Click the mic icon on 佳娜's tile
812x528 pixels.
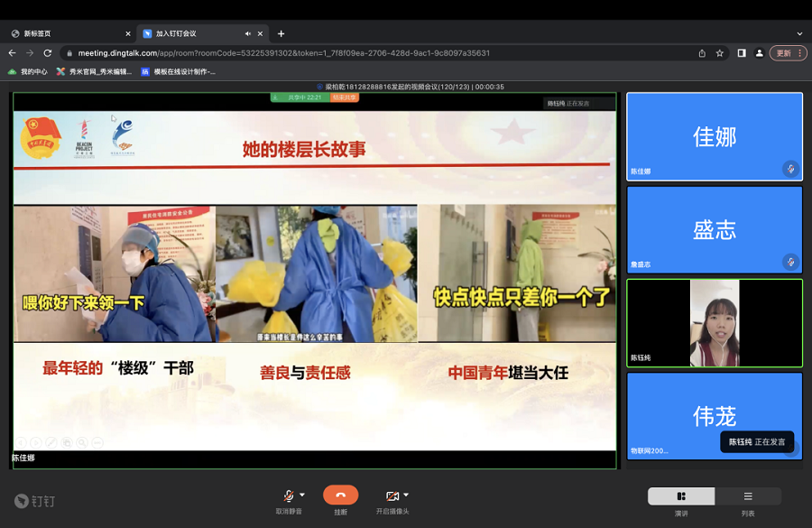click(x=790, y=169)
